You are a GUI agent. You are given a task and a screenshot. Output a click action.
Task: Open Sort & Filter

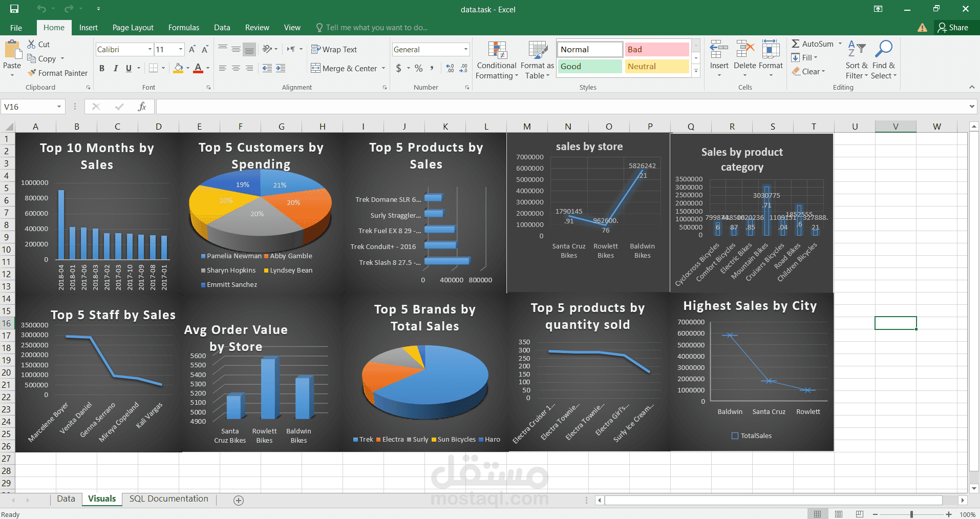[857, 59]
